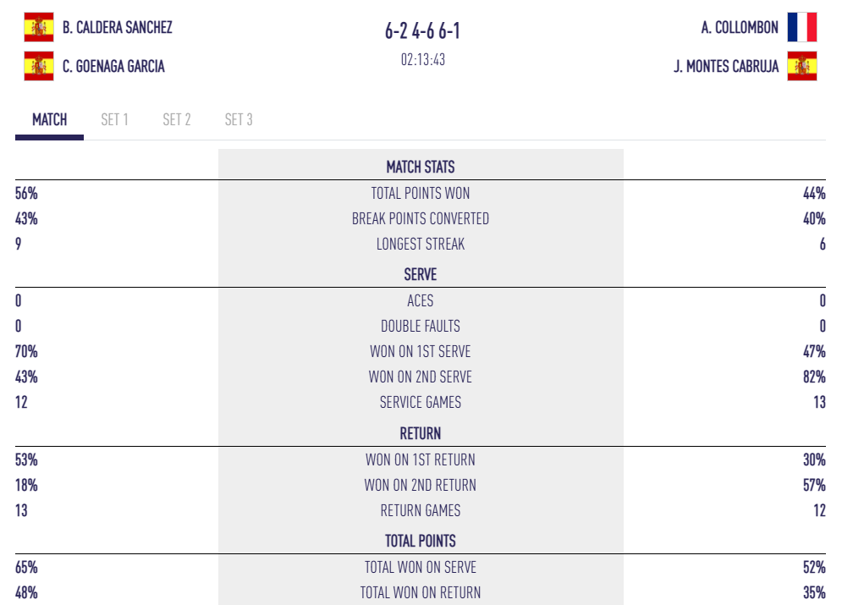842x616 pixels.
Task: Select the BREAK POINTS CONVERTED row label
Action: click(421, 218)
